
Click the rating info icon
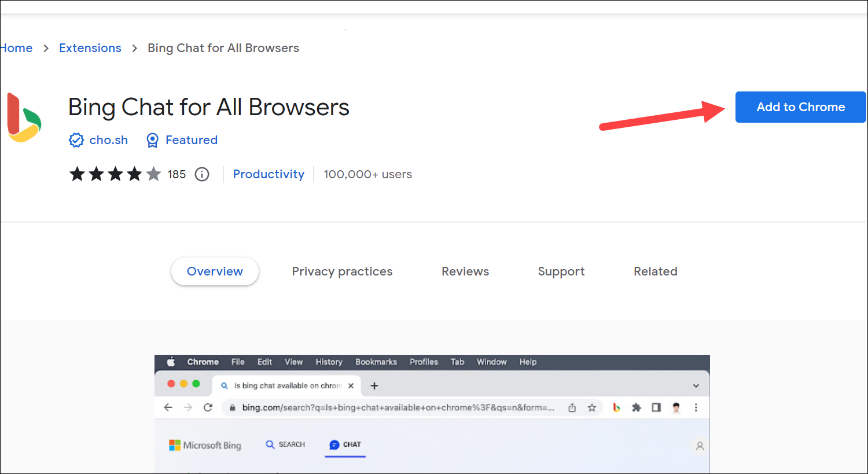pyautogui.click(x=202, y=174)
